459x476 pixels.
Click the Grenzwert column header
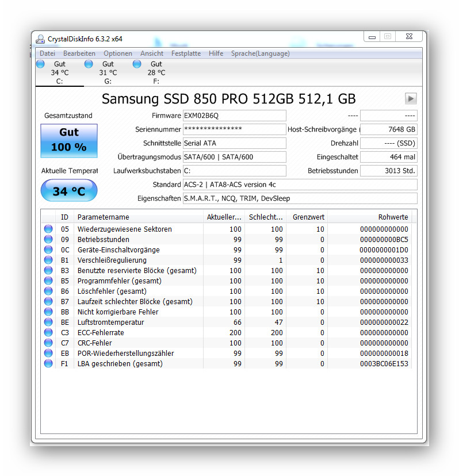[x=307, y=217]
